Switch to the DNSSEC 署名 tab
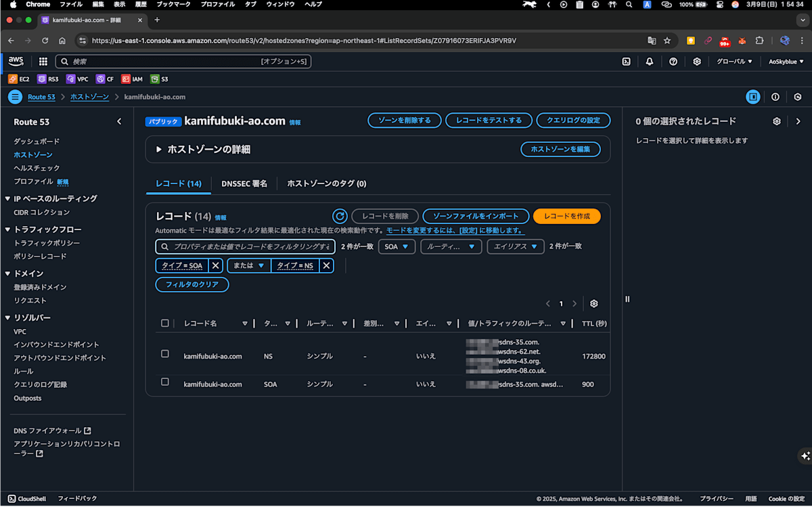Viewport: 812px width, 507px height. point(244,183)
